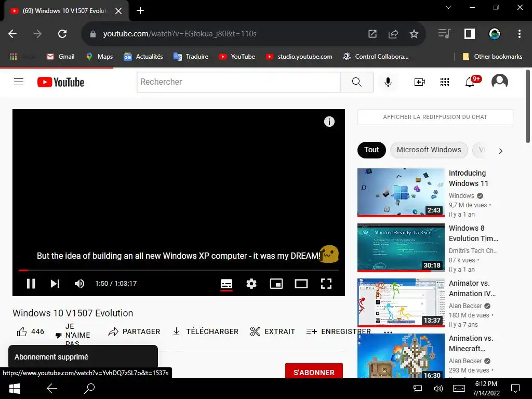Pause the video playback

point(31,284)
